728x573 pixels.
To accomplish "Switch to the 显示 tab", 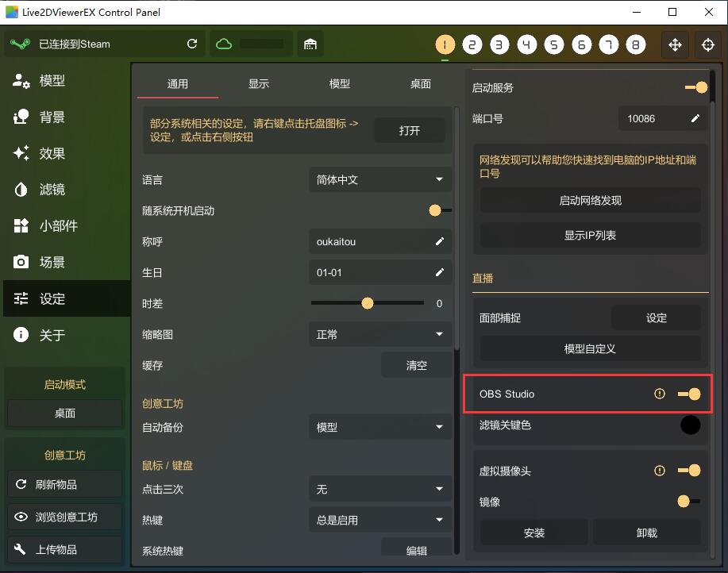I will pyautogui.click(x=259, y=84).
